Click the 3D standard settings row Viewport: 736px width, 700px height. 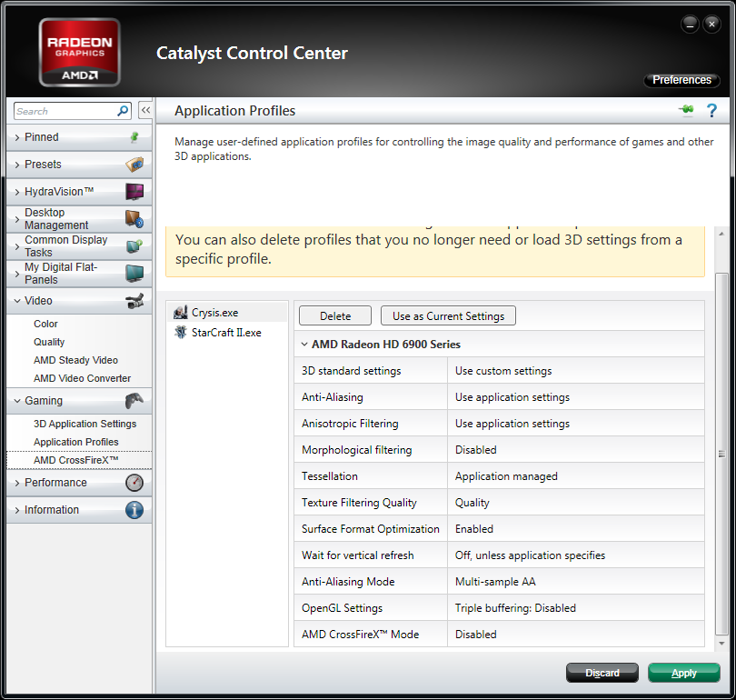point(500,371)
